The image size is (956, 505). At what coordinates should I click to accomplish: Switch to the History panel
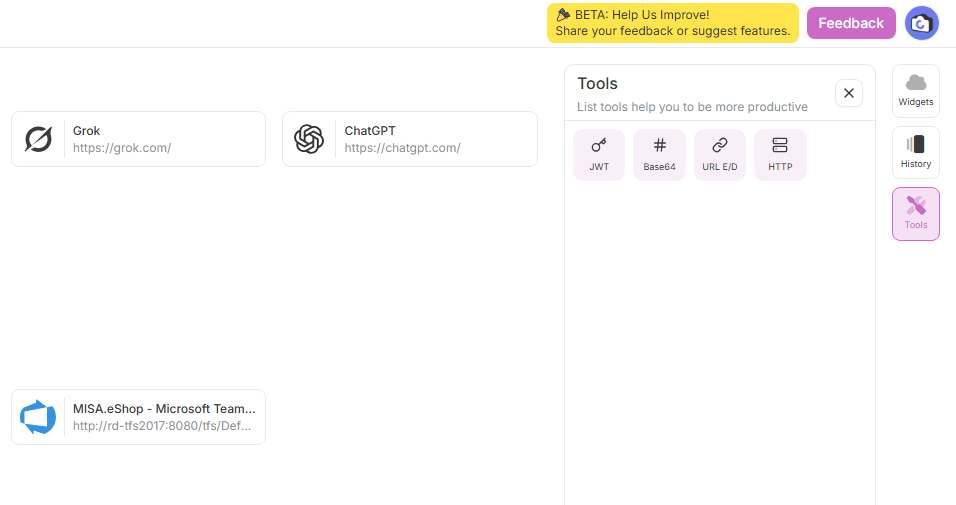915,152
